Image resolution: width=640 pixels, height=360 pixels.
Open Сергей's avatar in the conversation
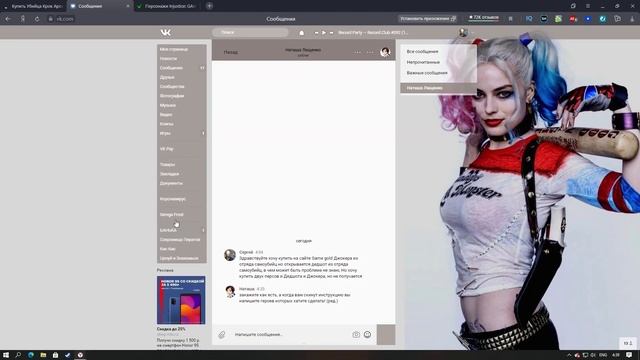pos(230,255)
